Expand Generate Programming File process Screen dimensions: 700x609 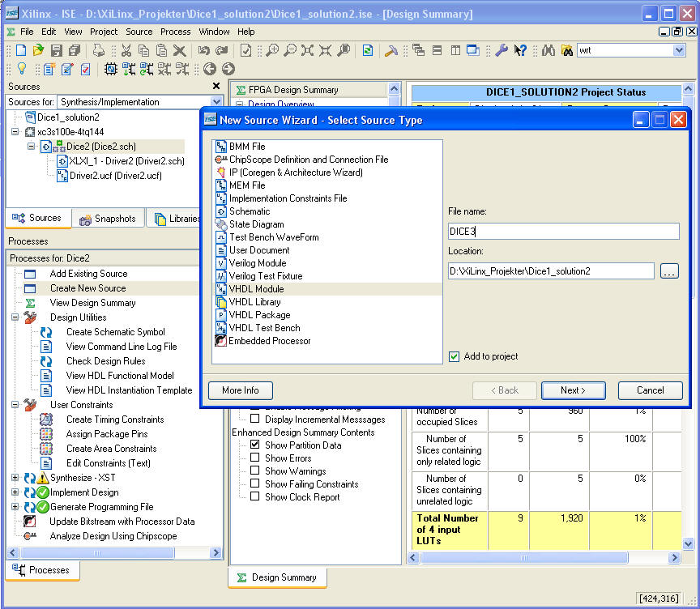click(15, 506)
